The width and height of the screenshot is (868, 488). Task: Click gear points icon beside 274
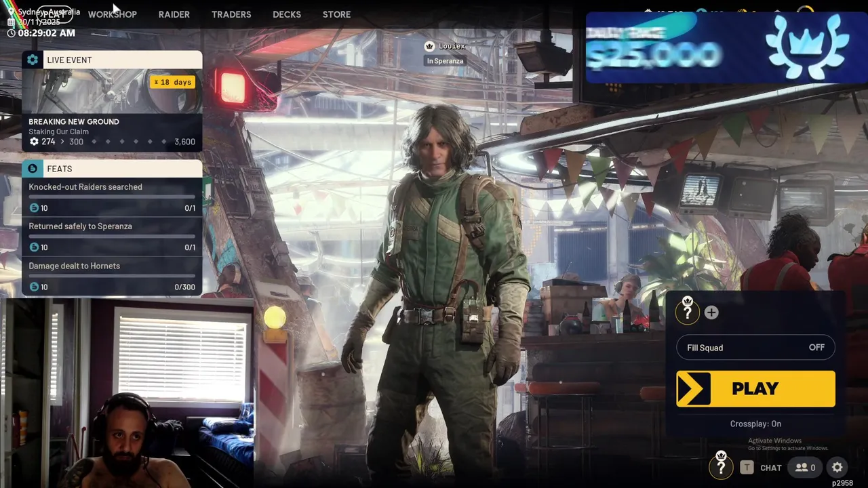[x=34, y=142]
